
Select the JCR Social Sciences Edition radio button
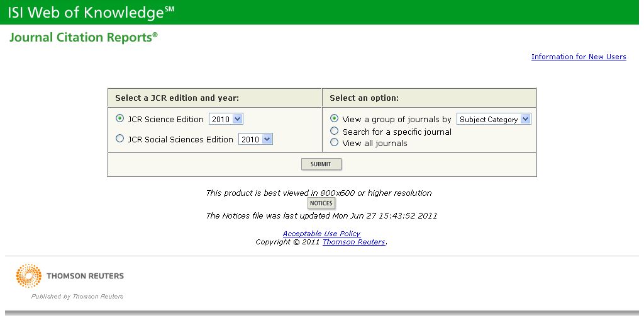click(120, 139)
